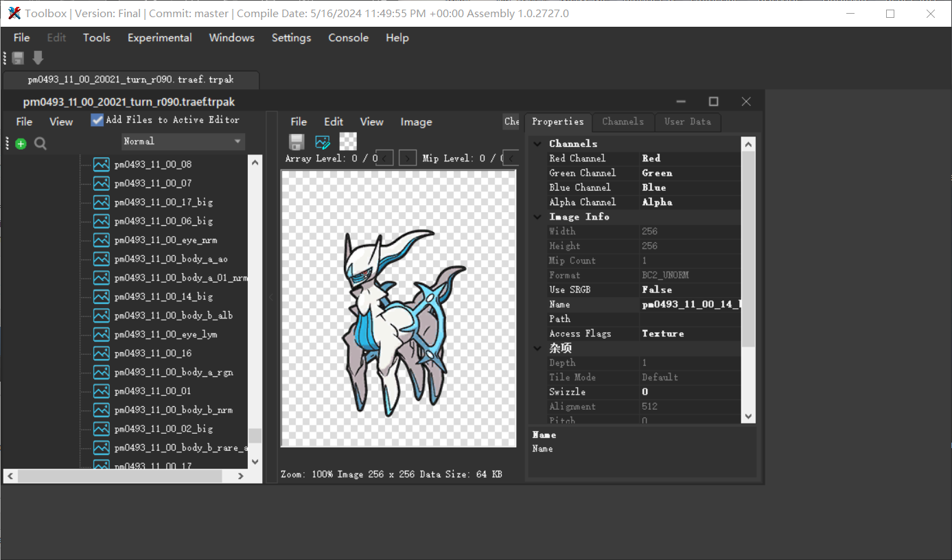The width and height of the screenshot is (952, 560).
Task: Open the image editor's View menu
Action: [372, 121]
